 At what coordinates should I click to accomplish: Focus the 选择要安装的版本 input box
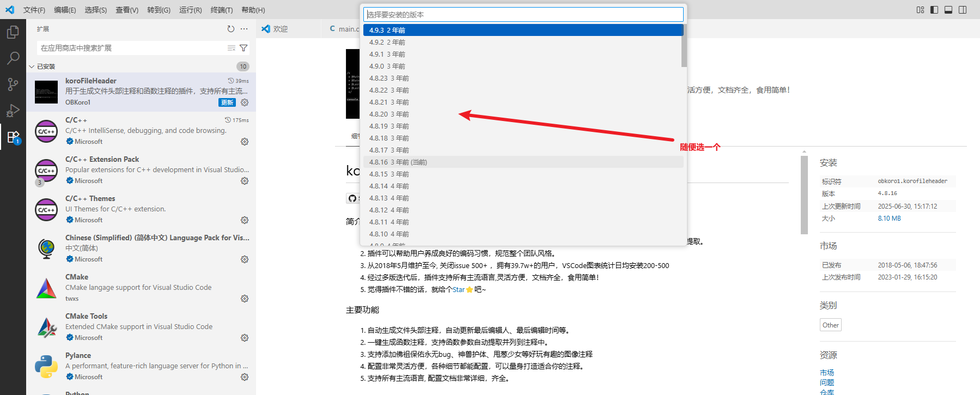pos(524,15)
